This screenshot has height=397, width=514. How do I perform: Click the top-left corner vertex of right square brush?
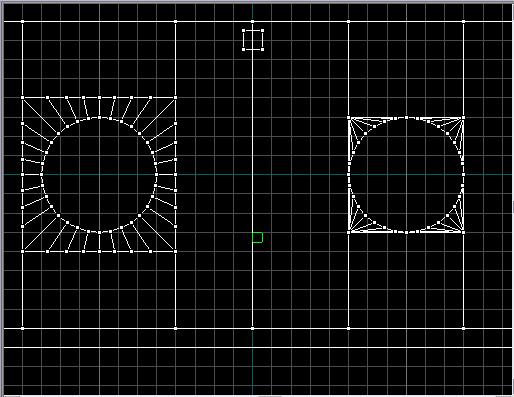coord(349,117)
